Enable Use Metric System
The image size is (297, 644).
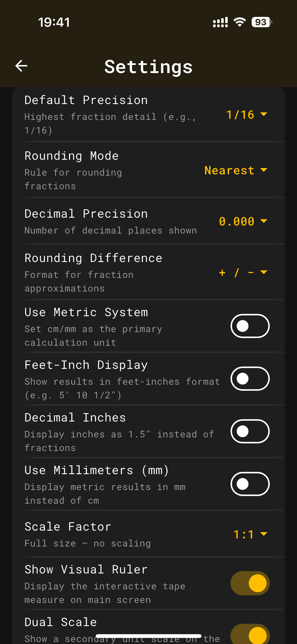pyautogui.click(x=250, y=326)
